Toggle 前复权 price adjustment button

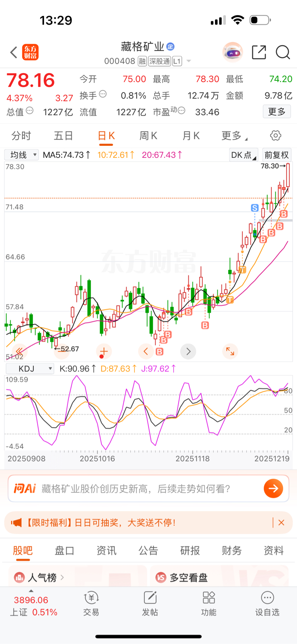277,155
